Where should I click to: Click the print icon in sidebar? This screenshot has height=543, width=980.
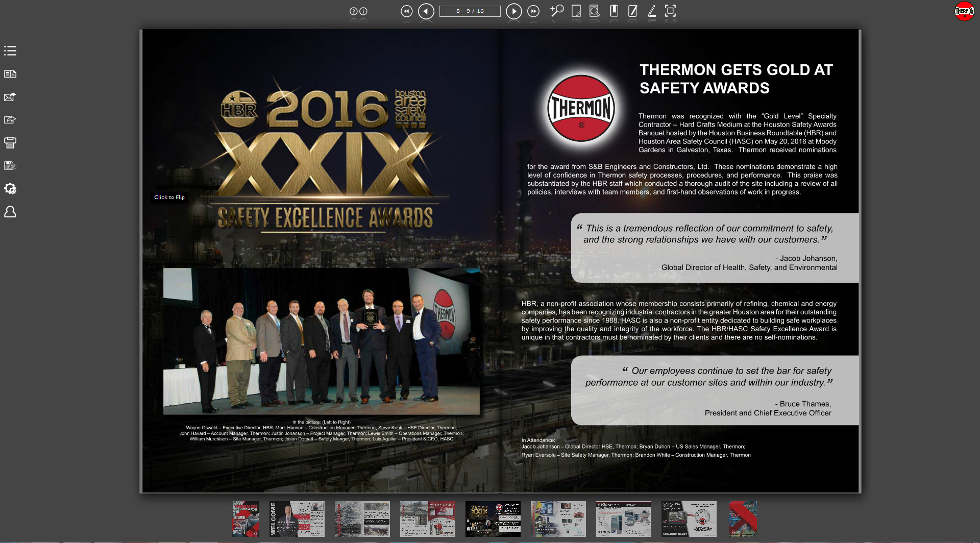[10, 143]
